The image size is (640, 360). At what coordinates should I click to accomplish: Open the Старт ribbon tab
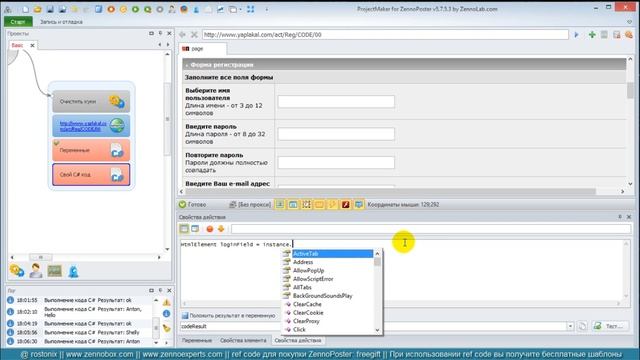[18, 22]
